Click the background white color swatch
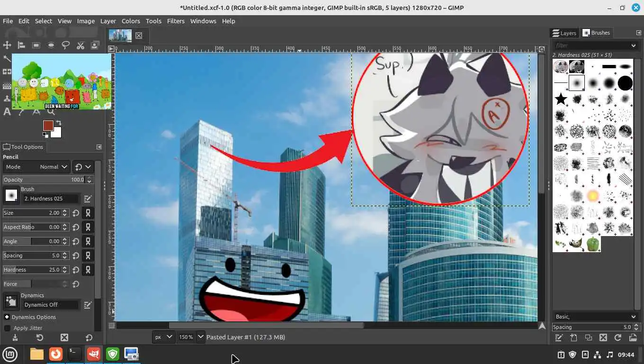 click(56, 133)
